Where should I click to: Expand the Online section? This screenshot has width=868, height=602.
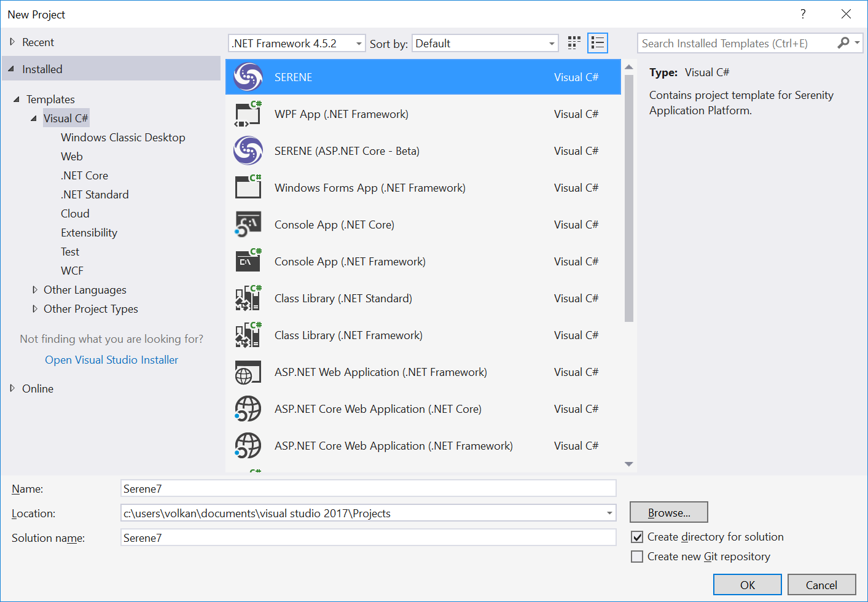point(12,388)
